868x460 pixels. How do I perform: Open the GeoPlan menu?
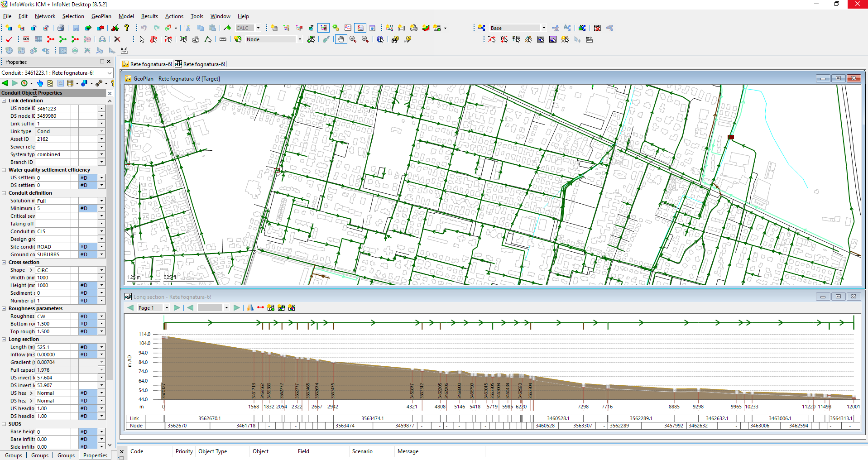click(x=101, y=16)
